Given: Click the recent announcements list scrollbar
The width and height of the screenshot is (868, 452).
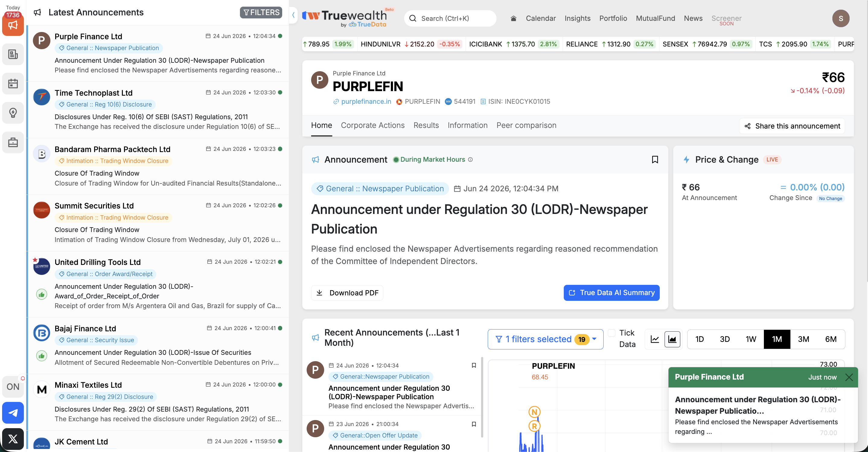Looking at the screenshot, I should [482, 397].
